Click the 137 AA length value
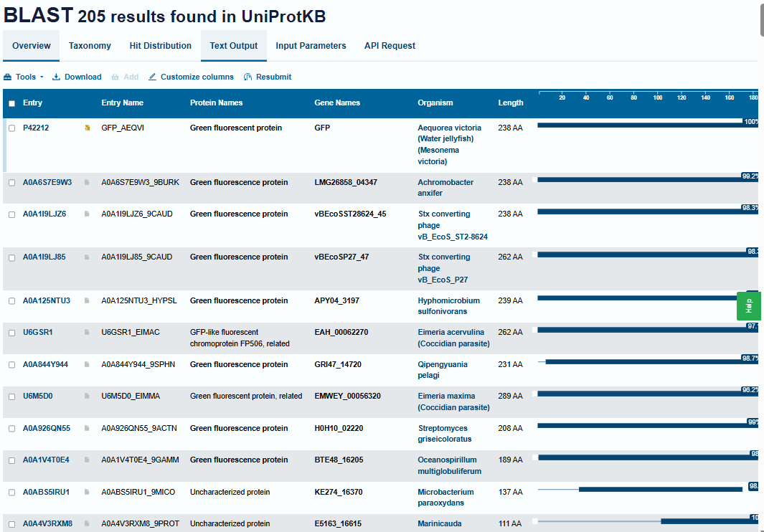The height and width of the screenshot is (532, 764). pos(511,492)
